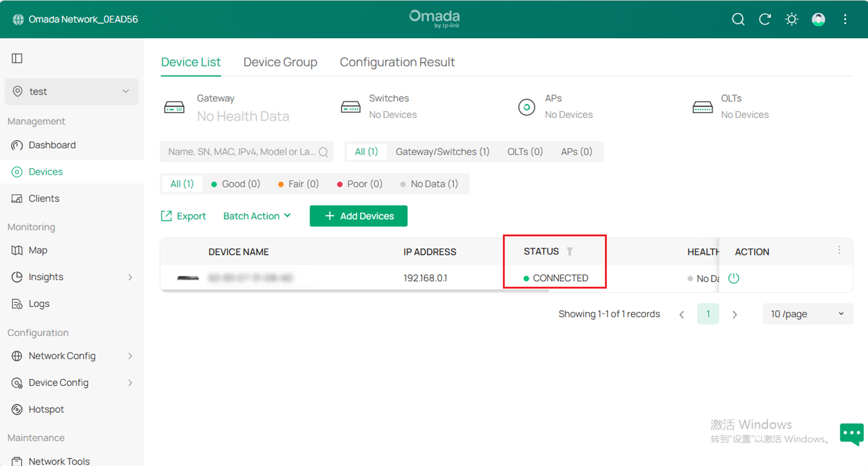
Task: Open the Map monitoring view
Action: click(38, 250)
